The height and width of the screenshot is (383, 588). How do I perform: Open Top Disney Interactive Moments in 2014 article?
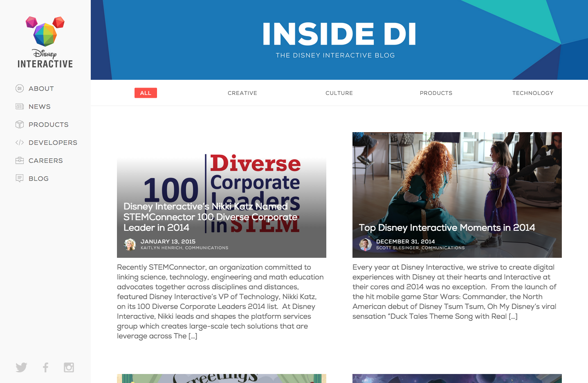pos(447,228)
